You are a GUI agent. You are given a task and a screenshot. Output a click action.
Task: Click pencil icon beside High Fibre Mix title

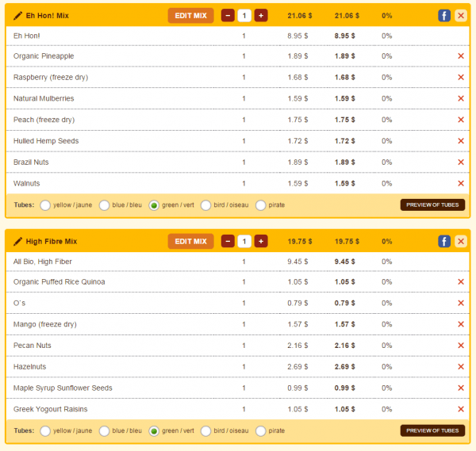pyautogui.click(x=17, y=241)
